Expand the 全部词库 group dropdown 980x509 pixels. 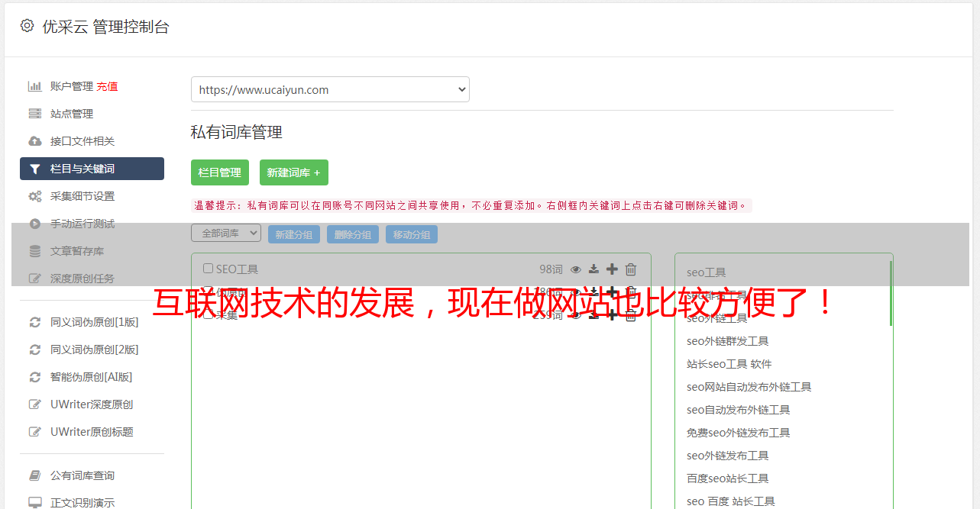[226, 233]
